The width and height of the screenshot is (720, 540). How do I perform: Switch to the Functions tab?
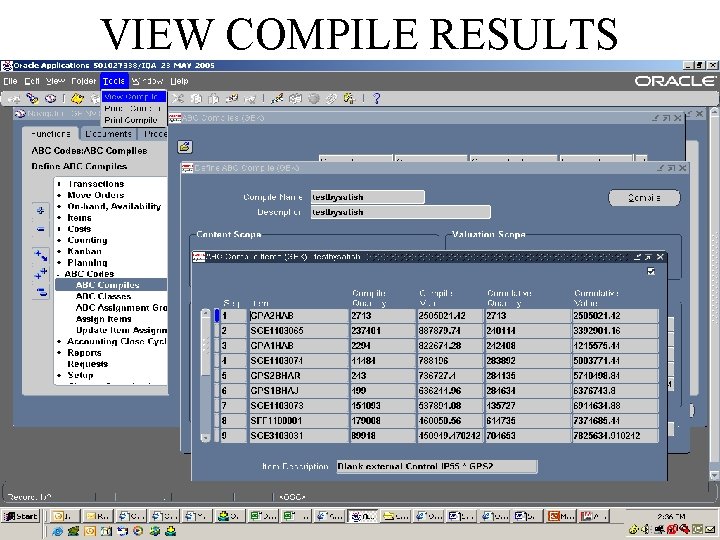click(x=51, y=134)
